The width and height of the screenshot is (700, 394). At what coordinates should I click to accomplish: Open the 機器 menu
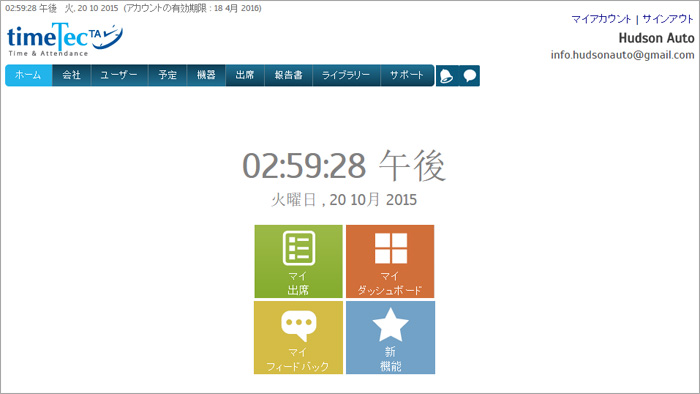coord(206,75)
